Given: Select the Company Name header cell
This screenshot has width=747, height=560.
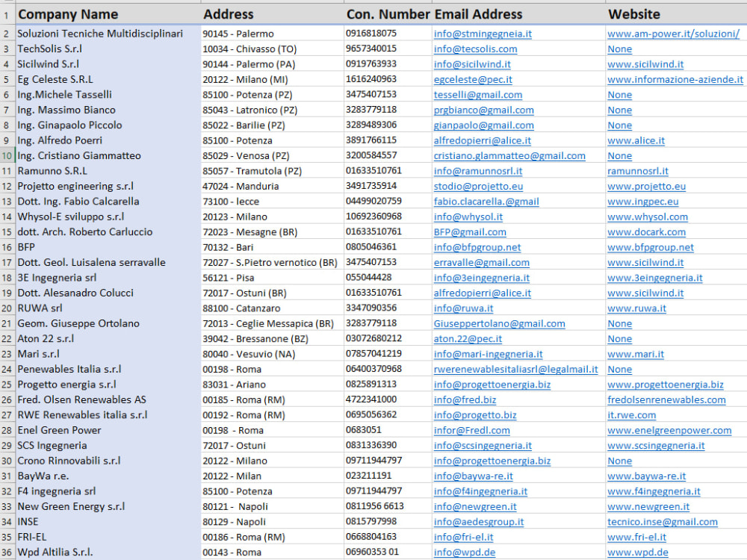Looking at the screenshot, I should point(108,14).
